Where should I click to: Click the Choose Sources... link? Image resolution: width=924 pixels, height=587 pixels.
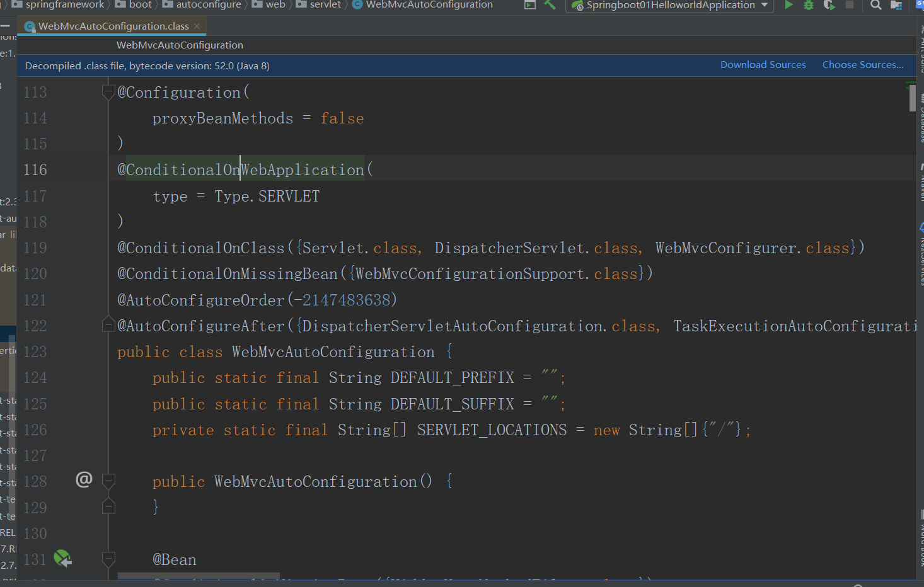pos(862,65)
